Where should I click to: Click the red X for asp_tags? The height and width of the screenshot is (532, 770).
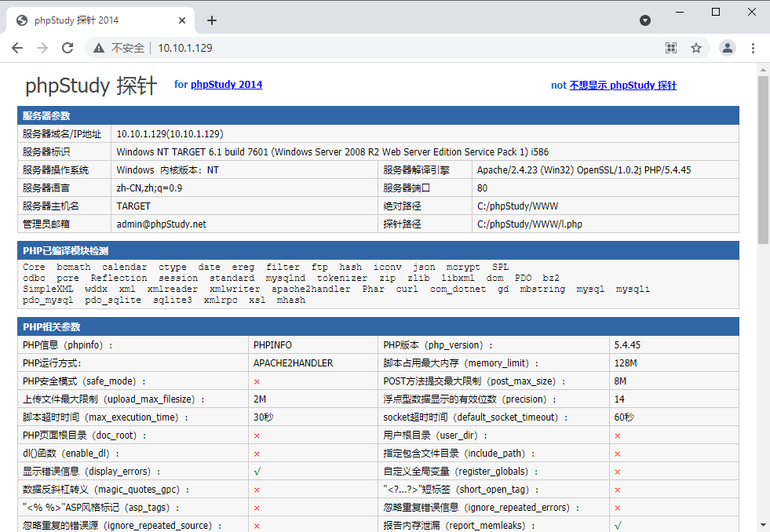pyautogui.click(x=257, y=508)
